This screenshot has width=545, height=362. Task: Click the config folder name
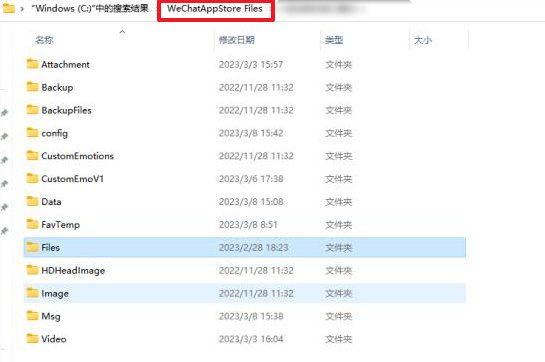[x=55, y=133]
